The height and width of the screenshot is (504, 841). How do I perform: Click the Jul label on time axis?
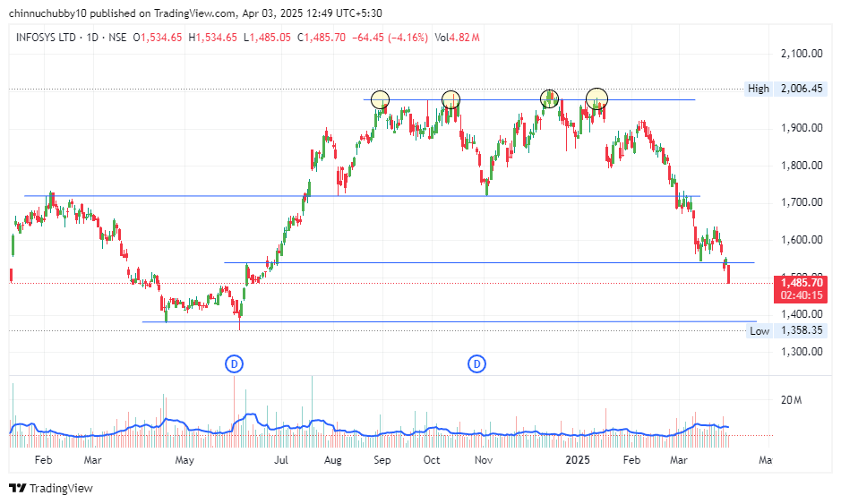click(x=280, y=460)
